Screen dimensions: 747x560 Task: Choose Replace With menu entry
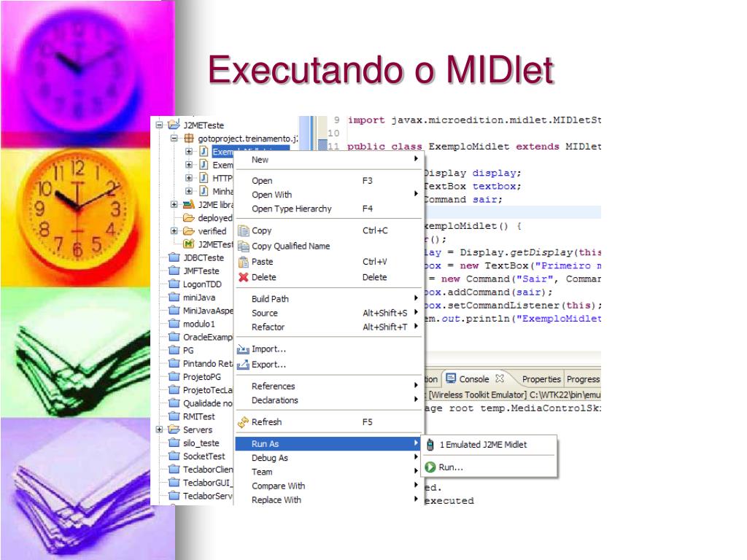pos(328,500)
